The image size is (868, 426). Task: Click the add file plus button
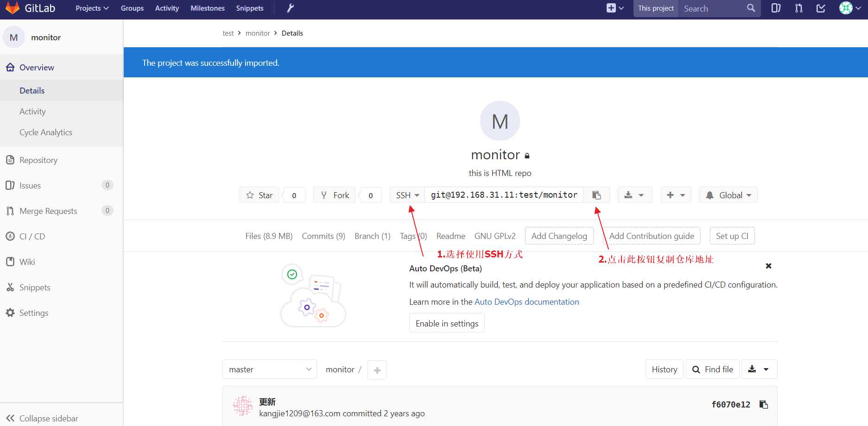click(x=377, y=370)
